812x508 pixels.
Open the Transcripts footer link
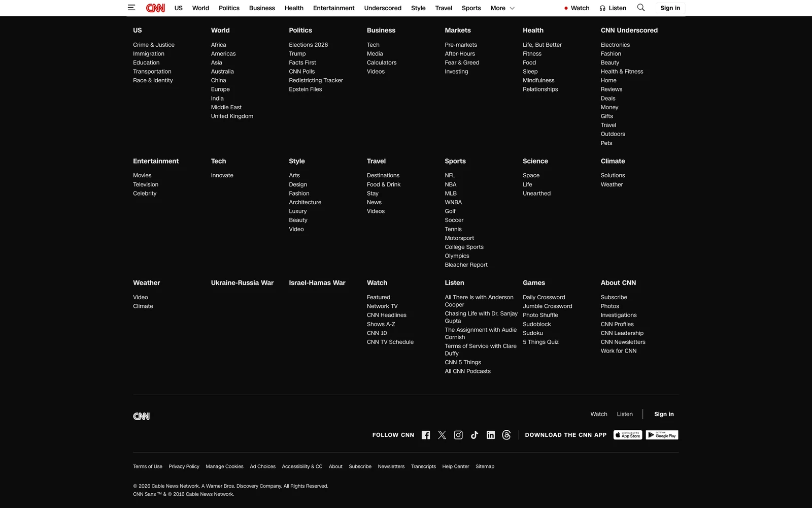423,466
